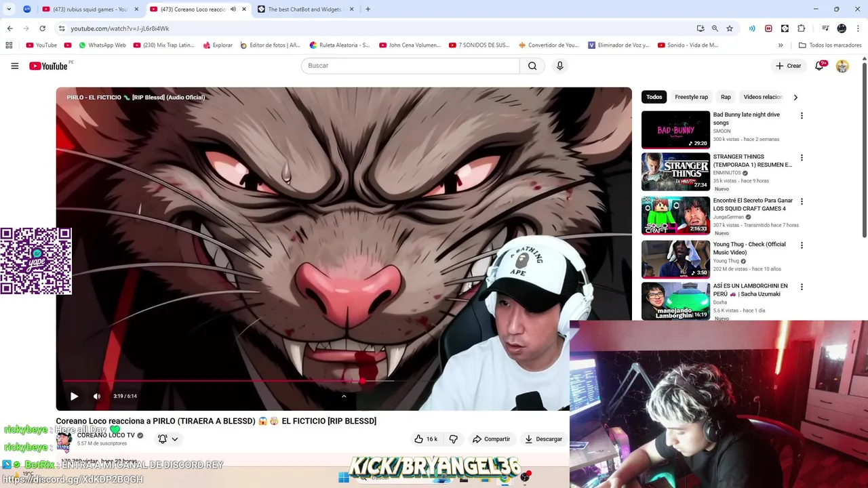Viewport: 868px width, 488px height.
Task: Open YouTube notifications bell
Action: pyautogui.click(x=820, y=66)
